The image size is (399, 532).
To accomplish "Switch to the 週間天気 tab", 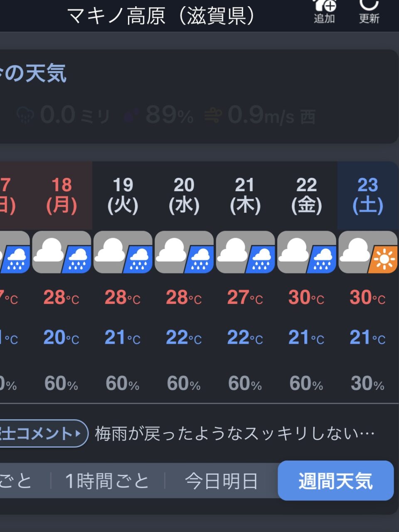I will [x=335, y=480].
